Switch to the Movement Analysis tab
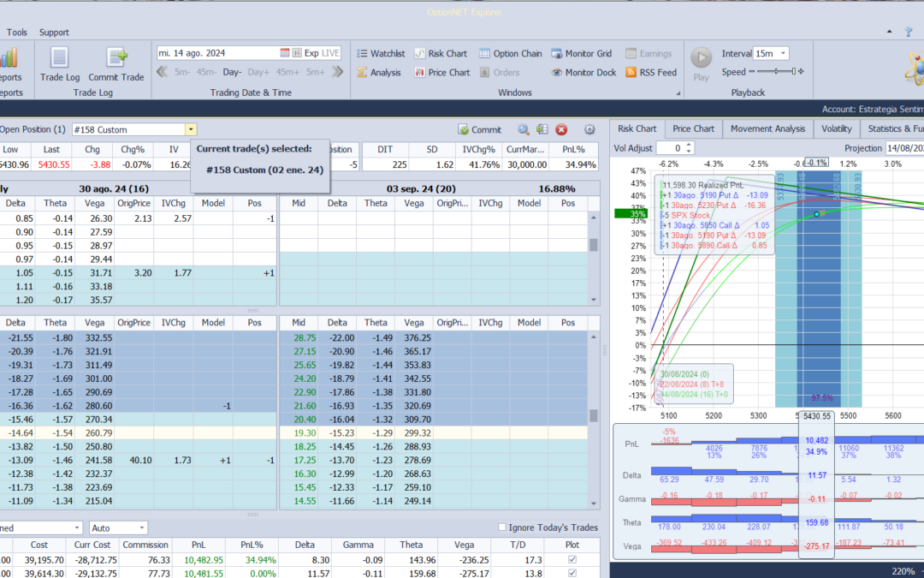Viewport: 924px width, 578px height. (x=767, y=128)
